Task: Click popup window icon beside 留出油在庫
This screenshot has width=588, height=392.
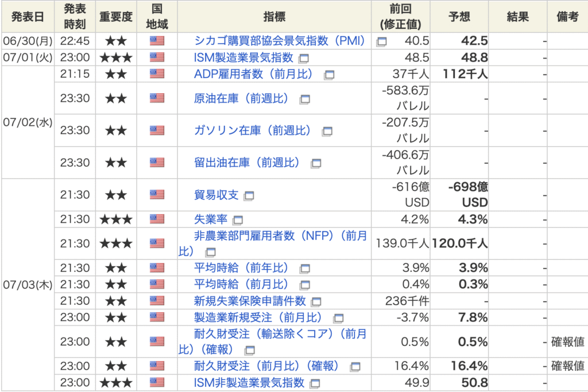Action: [x=316, y=164]
